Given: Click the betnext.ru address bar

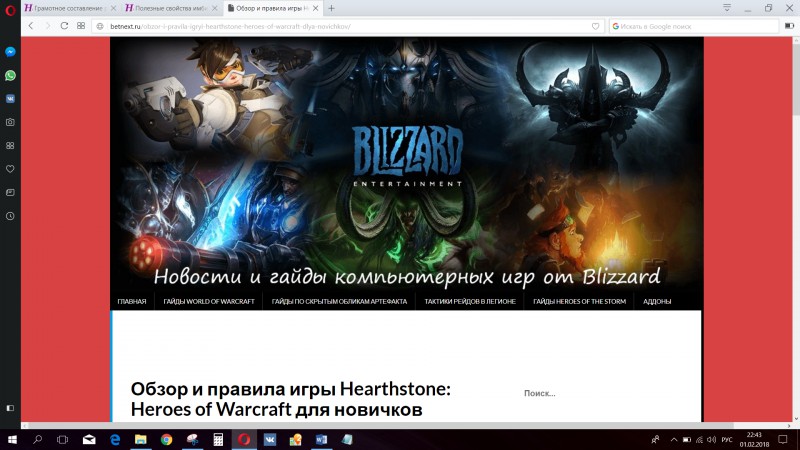Looking at the screenshot, I should point(348,27).
